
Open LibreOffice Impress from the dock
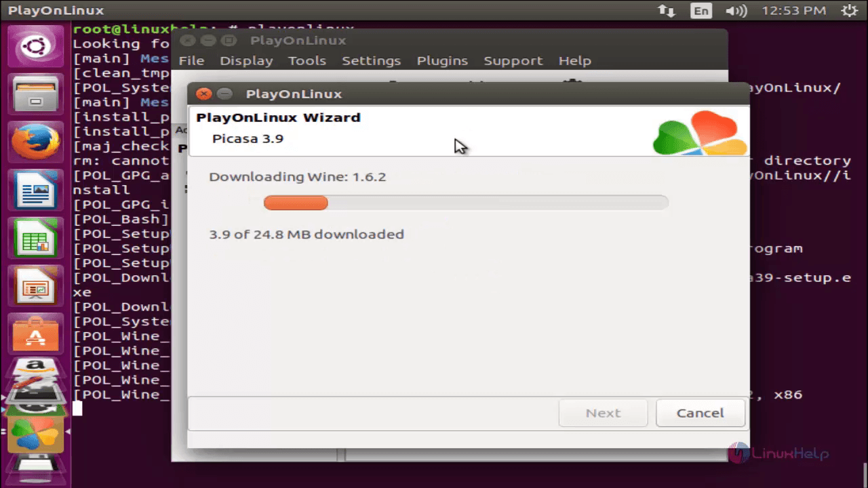(x=35, y=287)
